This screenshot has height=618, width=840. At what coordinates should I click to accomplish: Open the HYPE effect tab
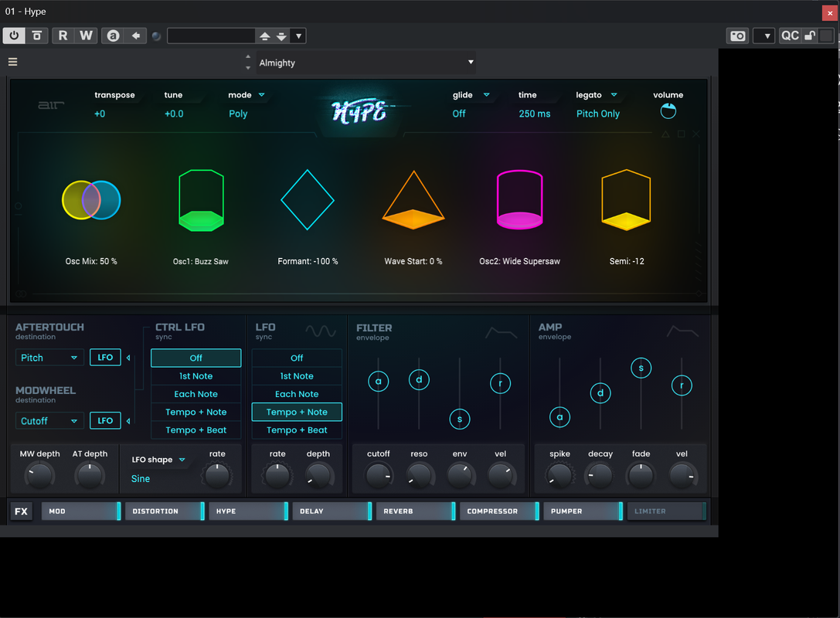click(x=248, y=511)
